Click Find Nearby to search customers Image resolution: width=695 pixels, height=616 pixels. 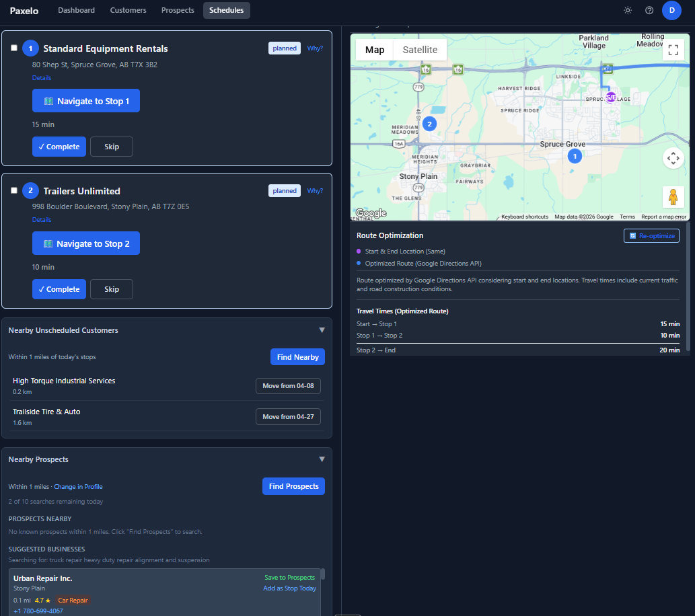click(x=297, y=356)
